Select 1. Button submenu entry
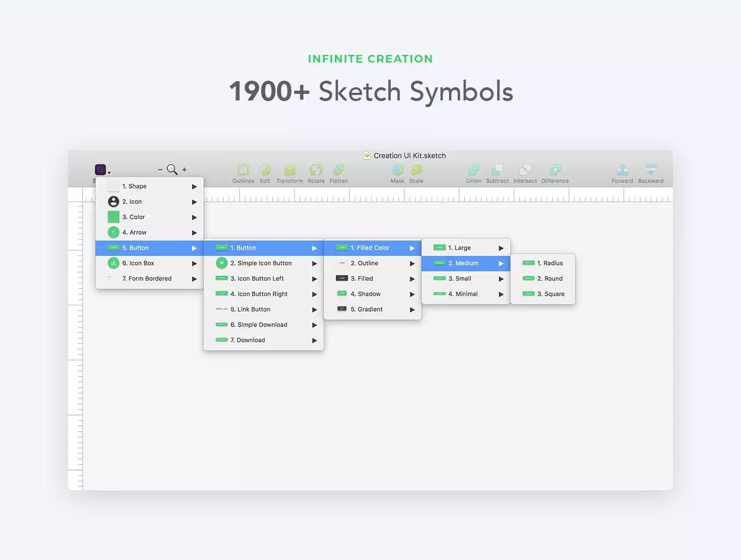Screen dimensions: 741x560 [263, 248]
